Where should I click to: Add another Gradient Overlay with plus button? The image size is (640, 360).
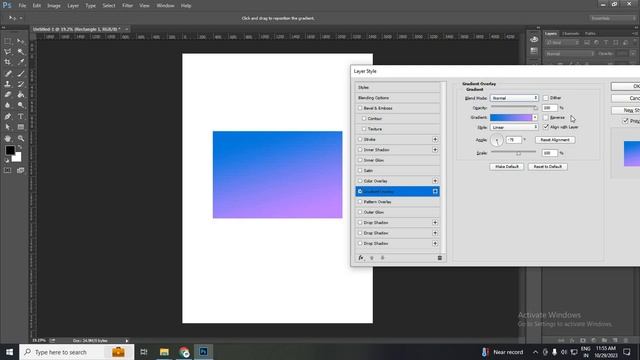point(435,191)
